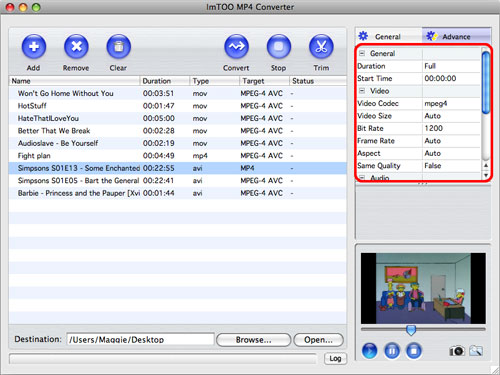
Task: Click the Remove icon in toolbar
Action: (76, 47)
